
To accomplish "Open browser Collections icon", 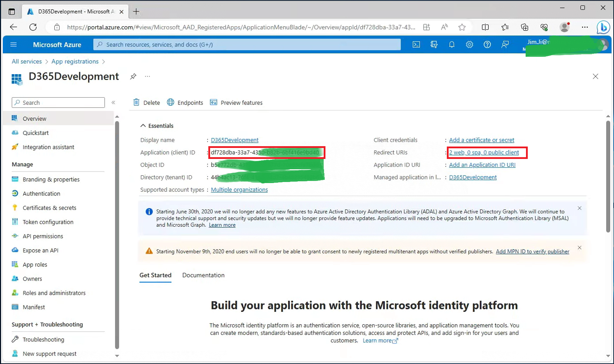I will 525,27.
